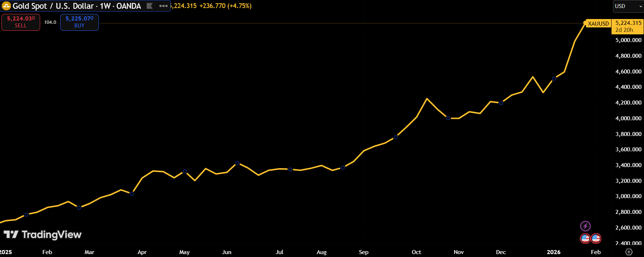
Task: Open the USD currency dropdown
Action: click(x=628, y=6)
